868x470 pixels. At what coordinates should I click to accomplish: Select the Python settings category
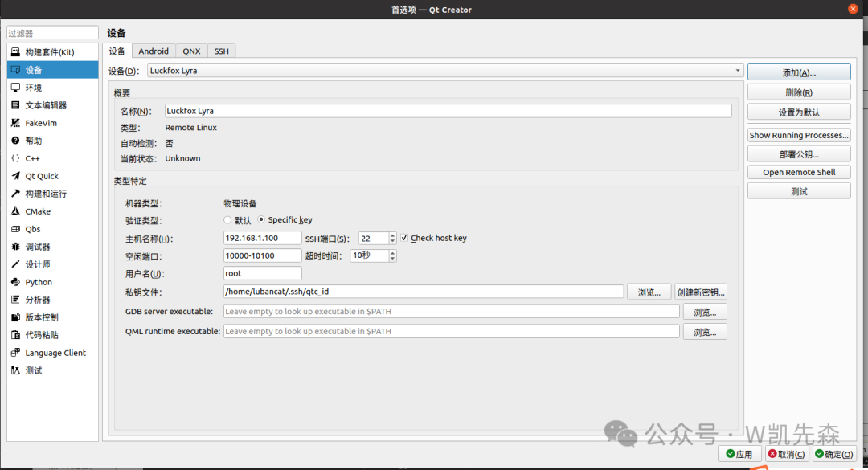(38, 282)
